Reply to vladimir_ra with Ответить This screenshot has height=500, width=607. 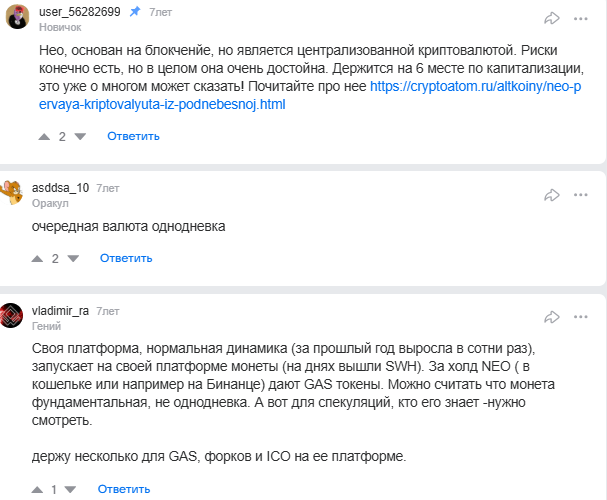point(125,490)
